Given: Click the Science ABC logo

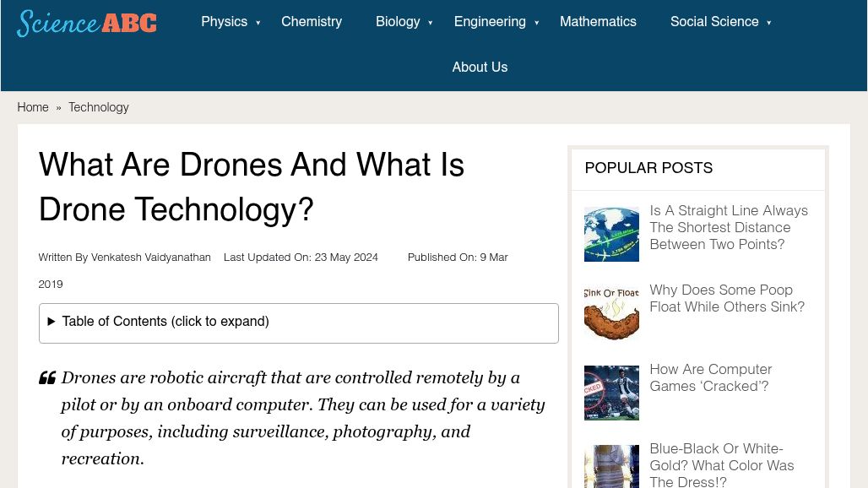Looking at the screenshot, I should [86, 23].
